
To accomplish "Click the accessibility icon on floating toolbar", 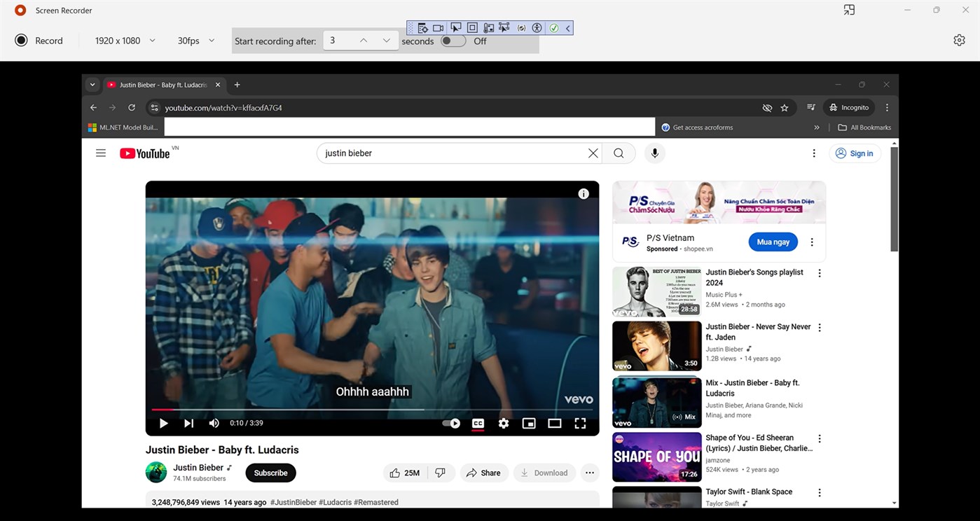I will tap(537, 27).
